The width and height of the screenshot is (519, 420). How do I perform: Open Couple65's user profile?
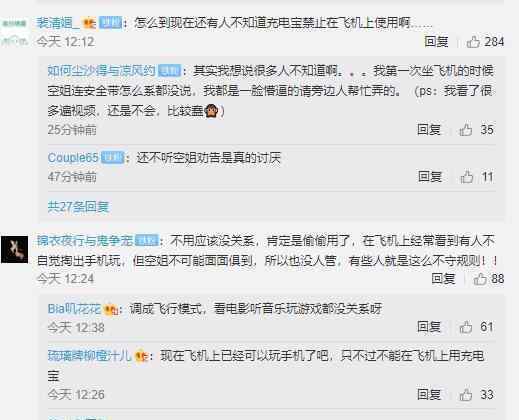[x=73, y=158]
